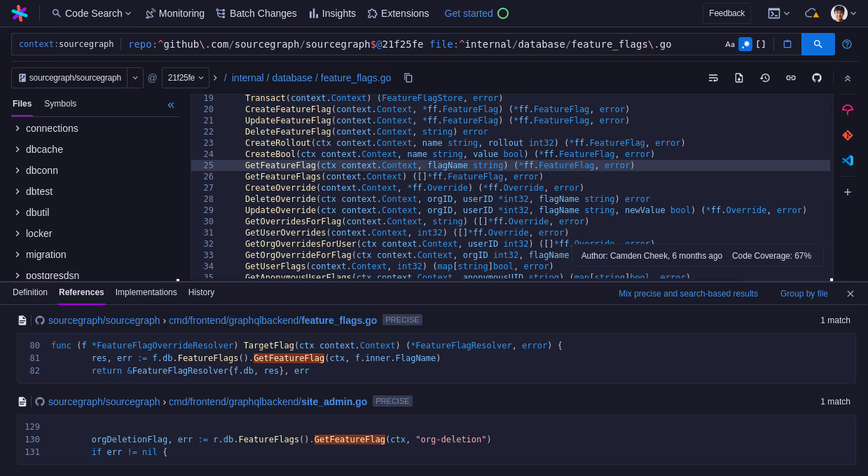Click the Sourcegraph logo icon

pyautogui.click(x=20, y=13)
